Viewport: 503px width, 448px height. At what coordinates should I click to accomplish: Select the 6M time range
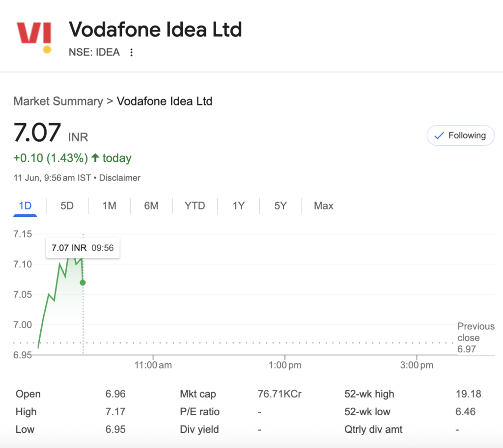click(x=151, y=206)
